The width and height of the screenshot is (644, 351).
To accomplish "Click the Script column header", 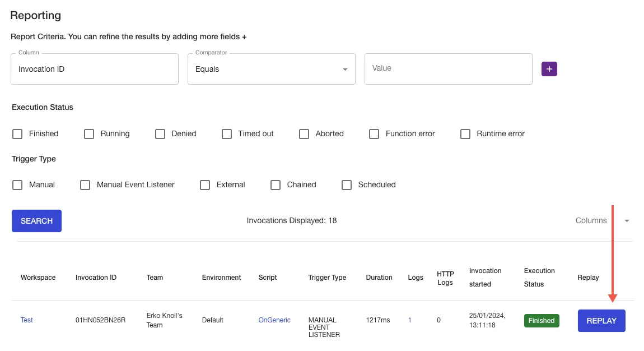I will 268,278.
